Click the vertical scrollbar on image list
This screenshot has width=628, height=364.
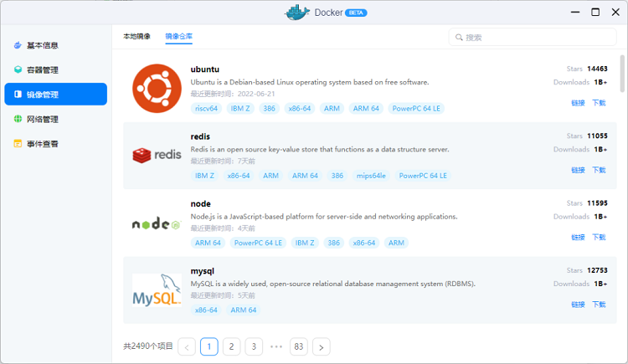point(622,75)
